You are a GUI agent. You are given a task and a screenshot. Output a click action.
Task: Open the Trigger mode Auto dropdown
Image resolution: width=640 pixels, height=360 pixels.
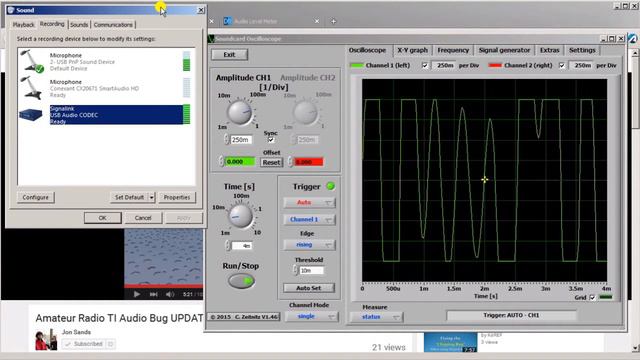click(309, 202)
